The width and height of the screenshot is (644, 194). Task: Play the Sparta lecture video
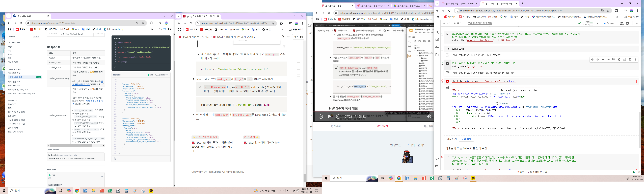(330, 116)
